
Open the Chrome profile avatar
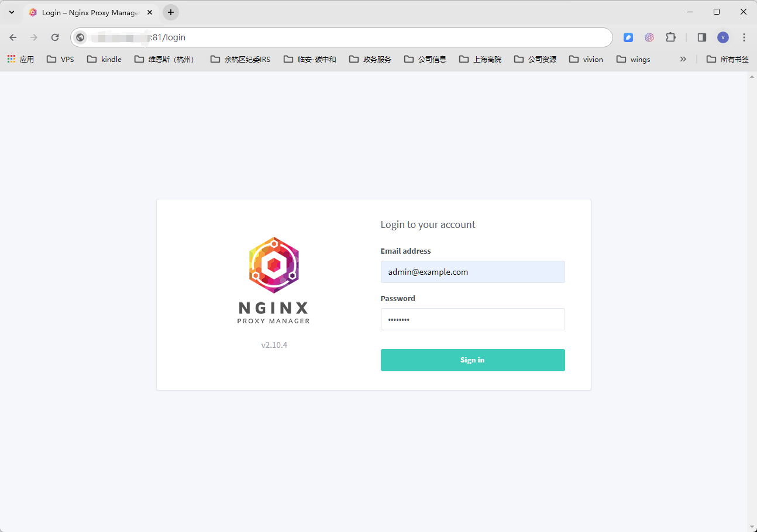click(723, 37)
